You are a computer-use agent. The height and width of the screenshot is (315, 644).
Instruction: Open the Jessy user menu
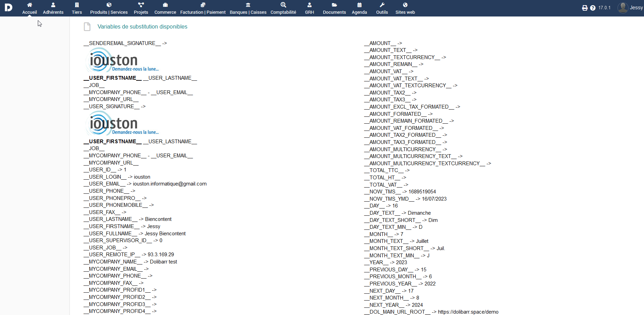click(x=630, y=8)
